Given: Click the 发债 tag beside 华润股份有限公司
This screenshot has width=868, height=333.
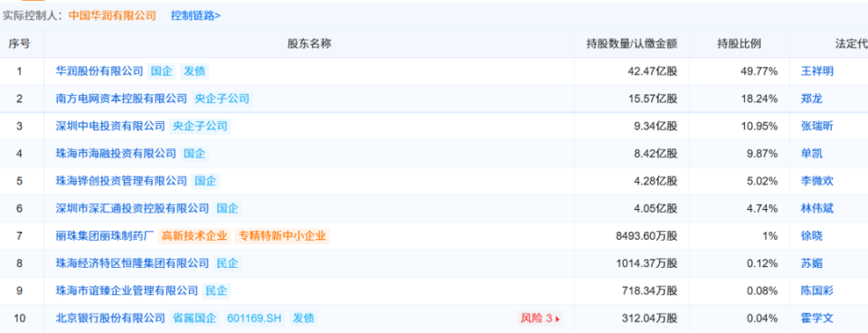Looking at the screenshot, I should [194, 71].
